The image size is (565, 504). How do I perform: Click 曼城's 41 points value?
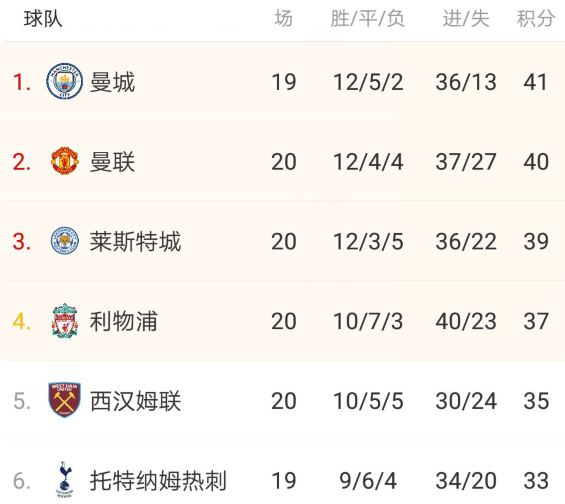(x=535, y=82)
